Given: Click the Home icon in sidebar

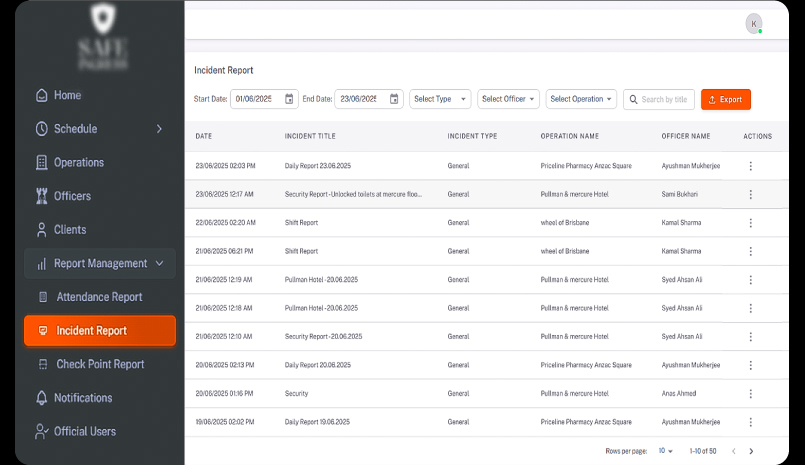Looking at the screenshot, I should pyautogui.click(x=41, y=96).
